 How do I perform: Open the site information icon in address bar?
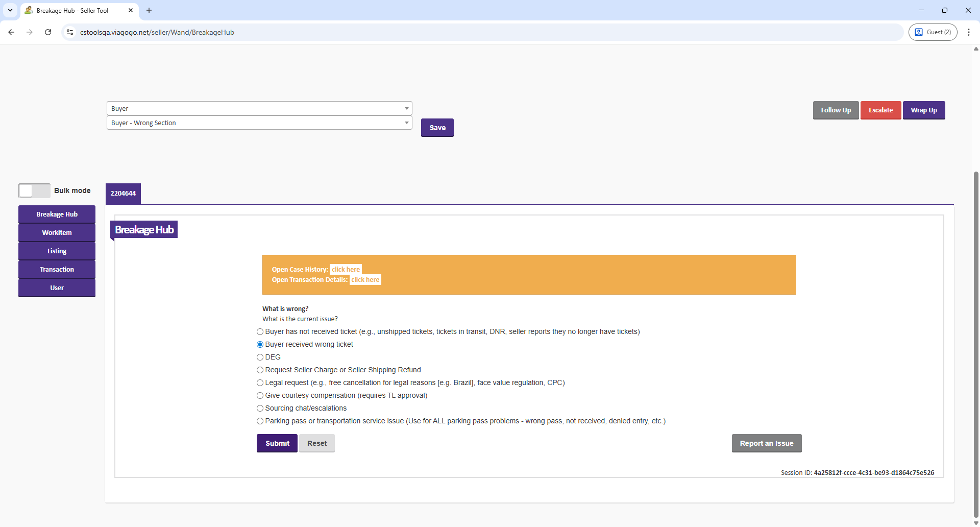pyautogui.click(x=70, y=32)
